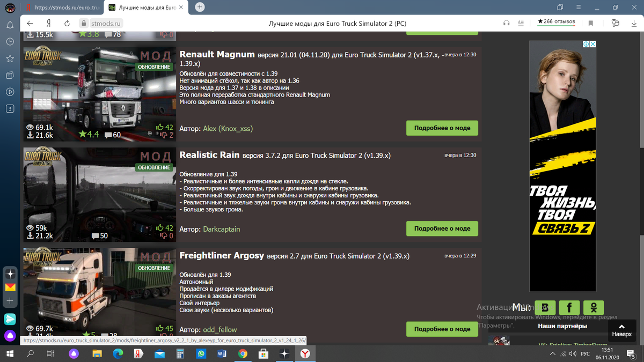This screenshot has height=362, width=644.
Task: Bookmark this page with the flag icon
Action: pos(590,23)
